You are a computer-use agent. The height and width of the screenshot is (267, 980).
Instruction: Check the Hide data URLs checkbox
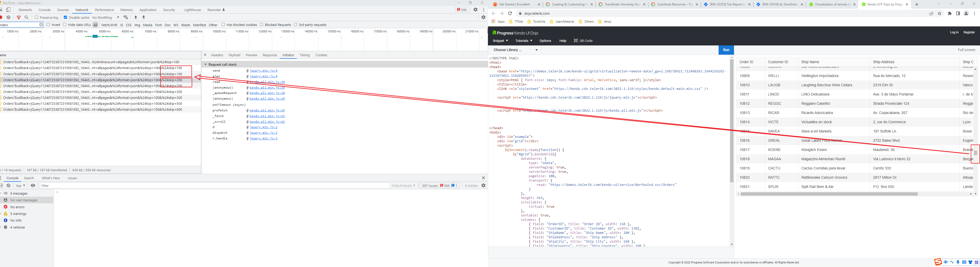65,25
